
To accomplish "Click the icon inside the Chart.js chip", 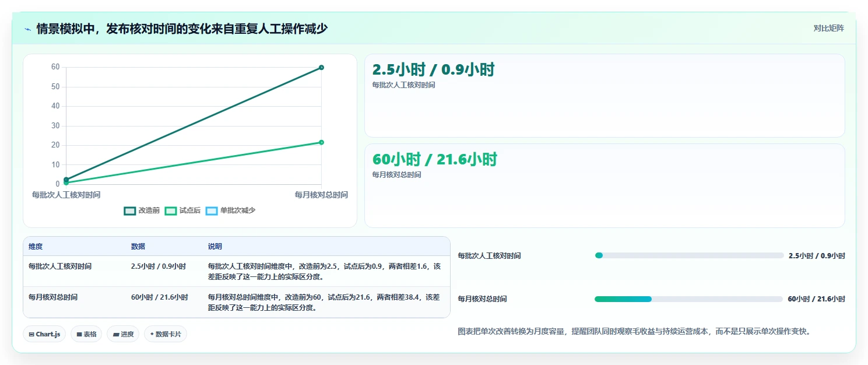I will pyautogui.click(x=31, y=335).
